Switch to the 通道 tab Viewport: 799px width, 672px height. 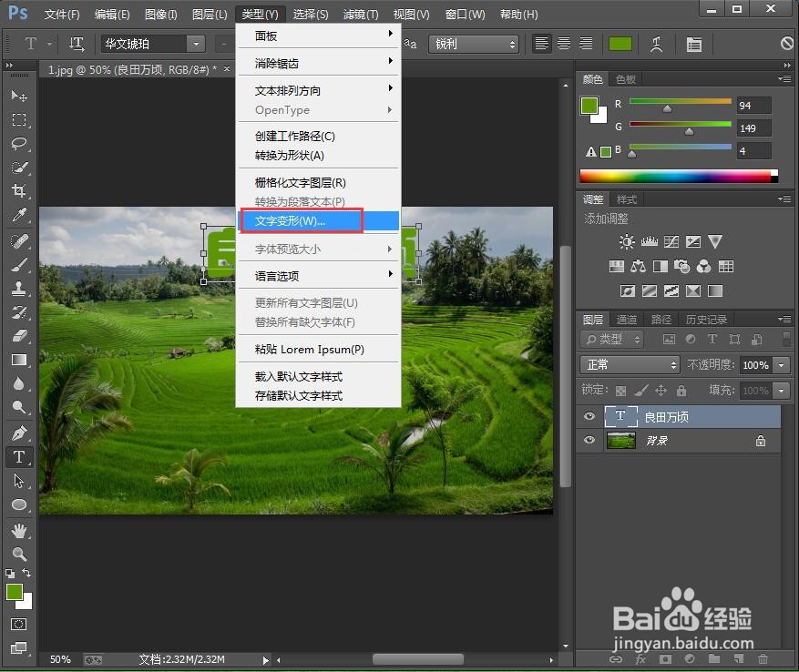tap(627, 320)
